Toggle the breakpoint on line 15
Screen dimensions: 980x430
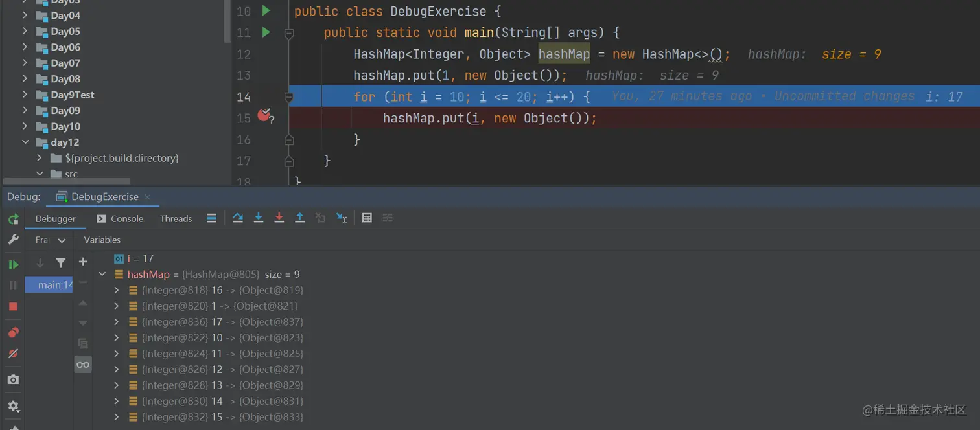click(264, 116)
